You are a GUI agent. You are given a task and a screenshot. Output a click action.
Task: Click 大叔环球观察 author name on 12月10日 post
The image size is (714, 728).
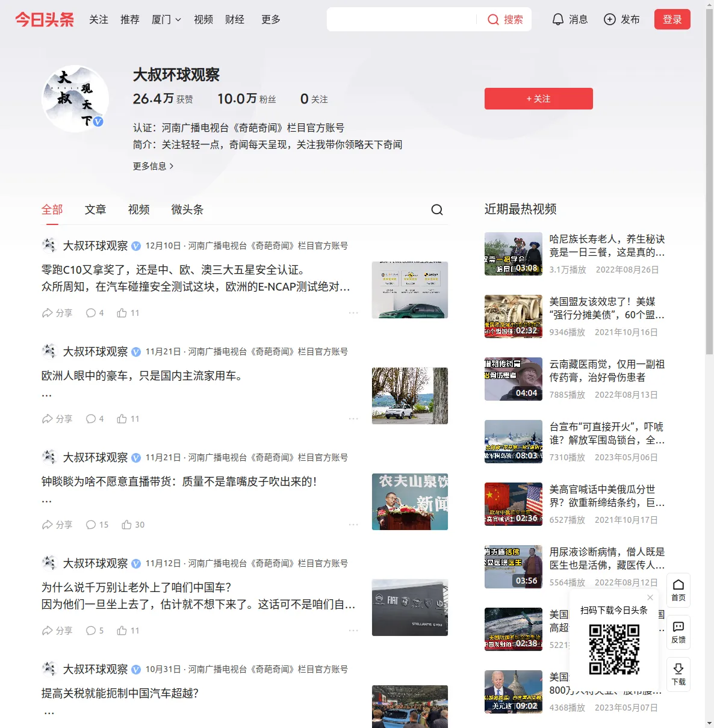(x=95, y=245)
